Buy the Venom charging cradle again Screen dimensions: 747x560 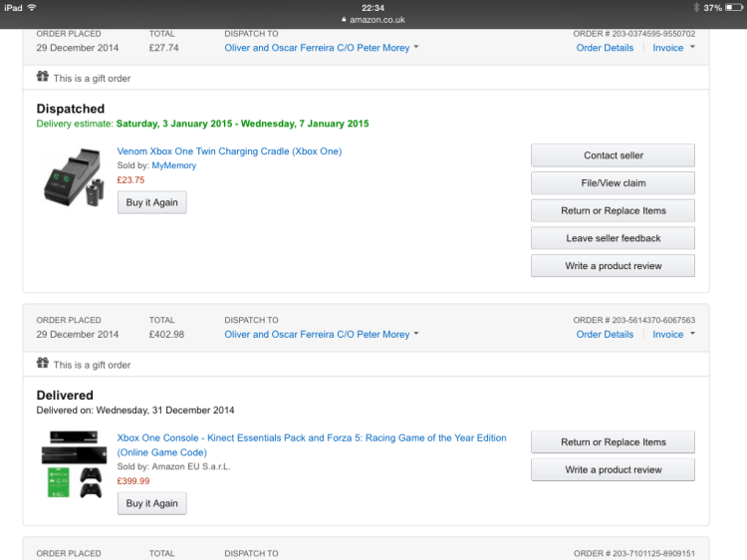[151, 202]
